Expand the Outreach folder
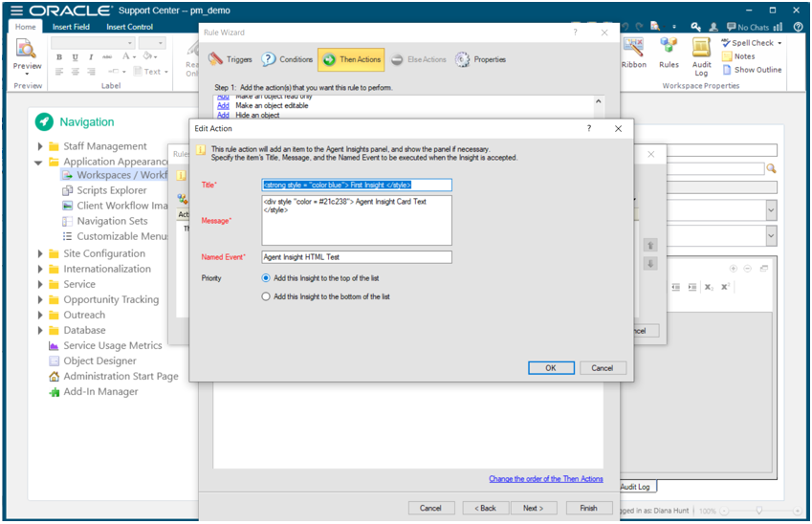 coord(40,315)
